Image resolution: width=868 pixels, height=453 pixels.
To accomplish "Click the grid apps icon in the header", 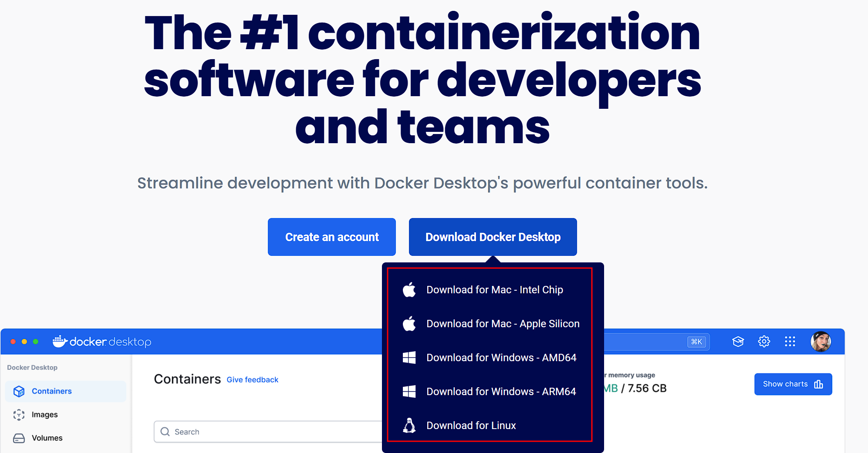I will [790, 342].
